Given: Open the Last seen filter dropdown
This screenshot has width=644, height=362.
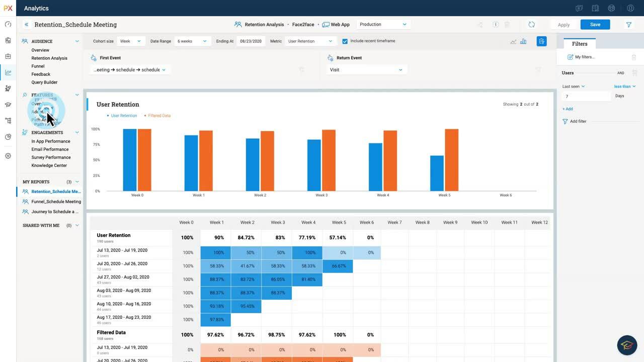Looking at the screenshot, I should [574, 86].
